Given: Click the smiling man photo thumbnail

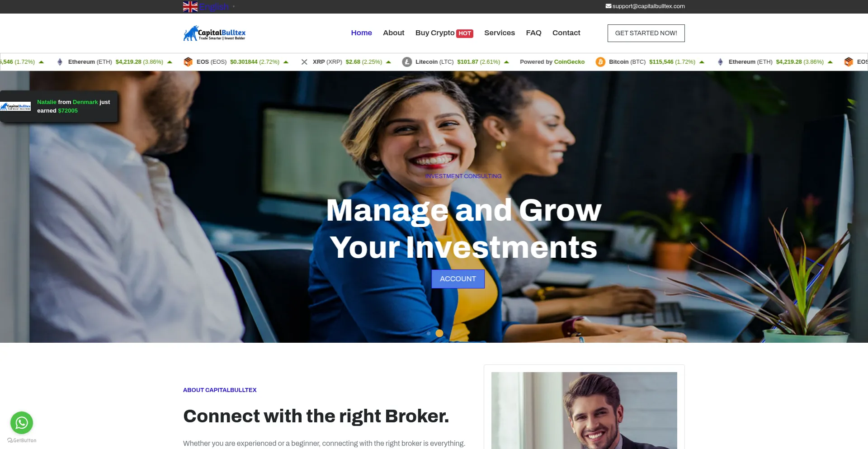Looking at the screenshot, I should tap(584, 411).
